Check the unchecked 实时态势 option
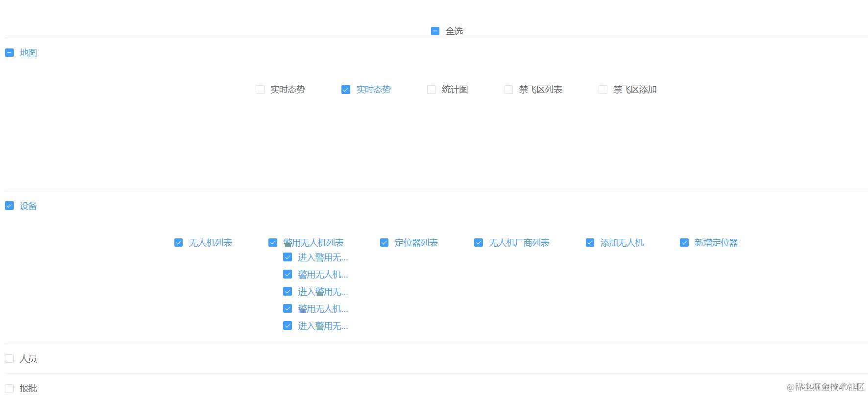 pos(260,90)
